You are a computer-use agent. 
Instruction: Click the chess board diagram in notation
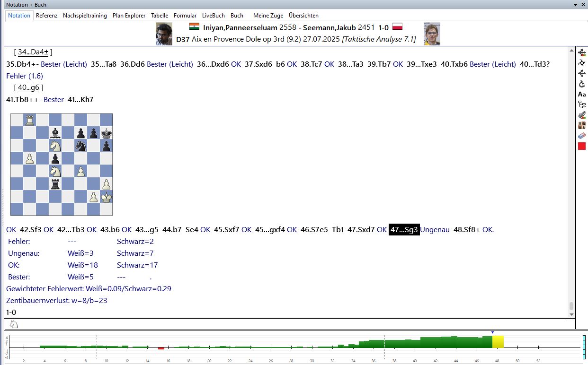[x=62, y=165]
